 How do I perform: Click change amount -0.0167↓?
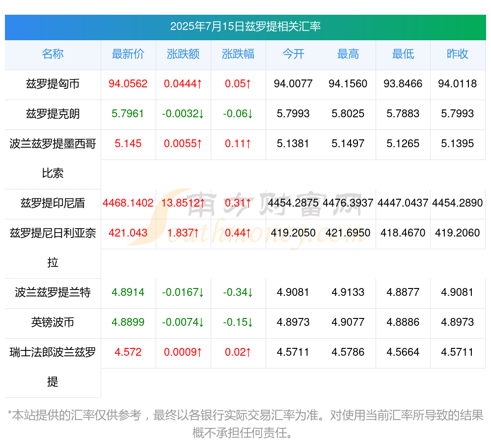click(183, 292)
